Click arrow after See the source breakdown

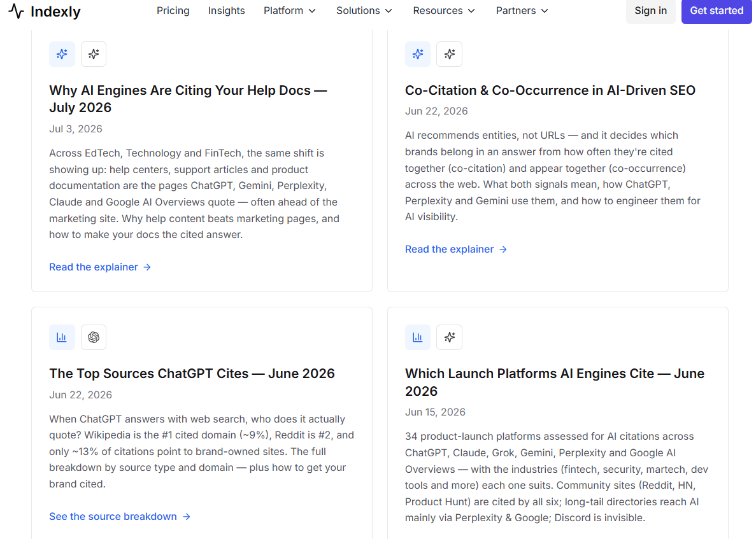[187, 517]
